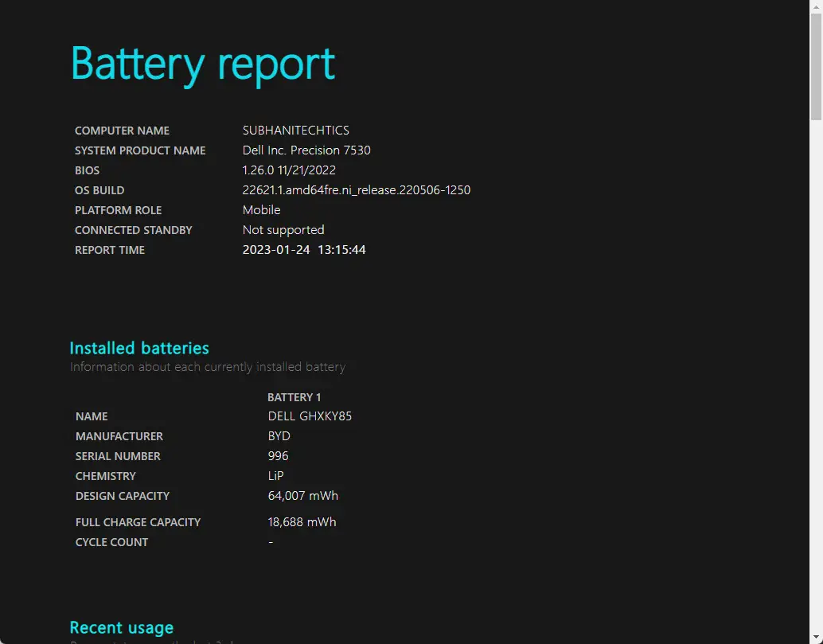Select design capacity '64,007 mWh'
823x644 pixels.
click(302, 496)
